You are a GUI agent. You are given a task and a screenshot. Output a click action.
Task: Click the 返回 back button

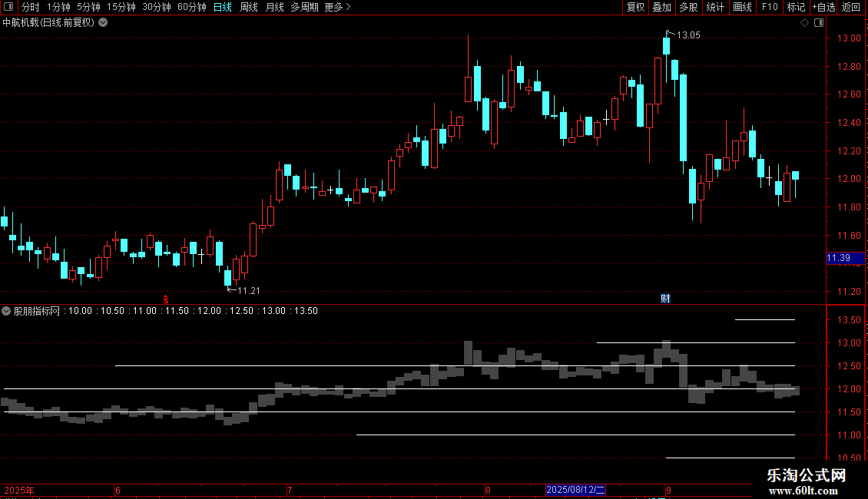pos(851,7)
